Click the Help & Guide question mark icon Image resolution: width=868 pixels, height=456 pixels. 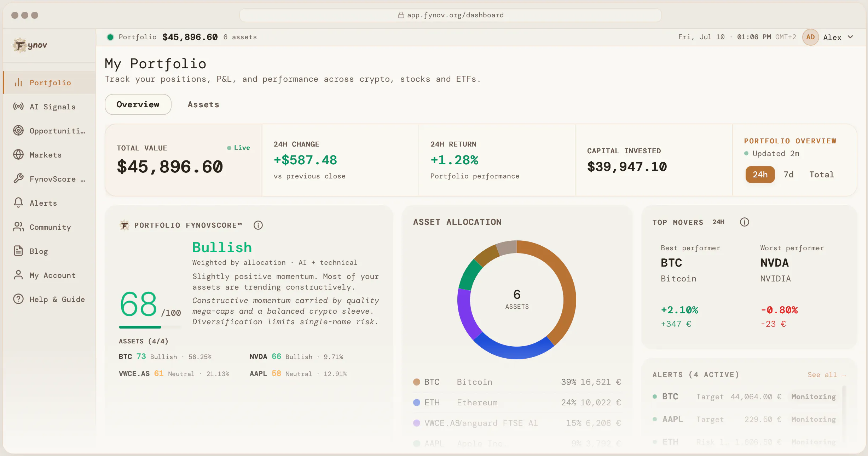tap(18, 299)
